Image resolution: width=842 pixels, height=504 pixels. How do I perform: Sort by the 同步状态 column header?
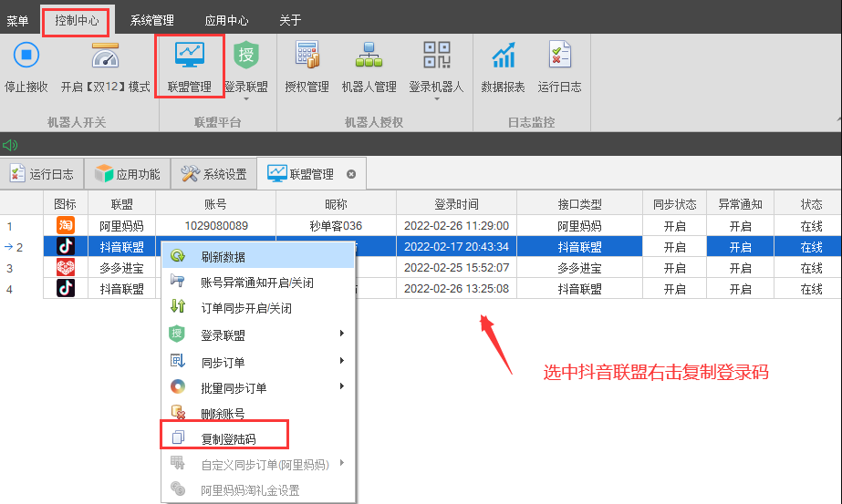(x=675, y=204)
